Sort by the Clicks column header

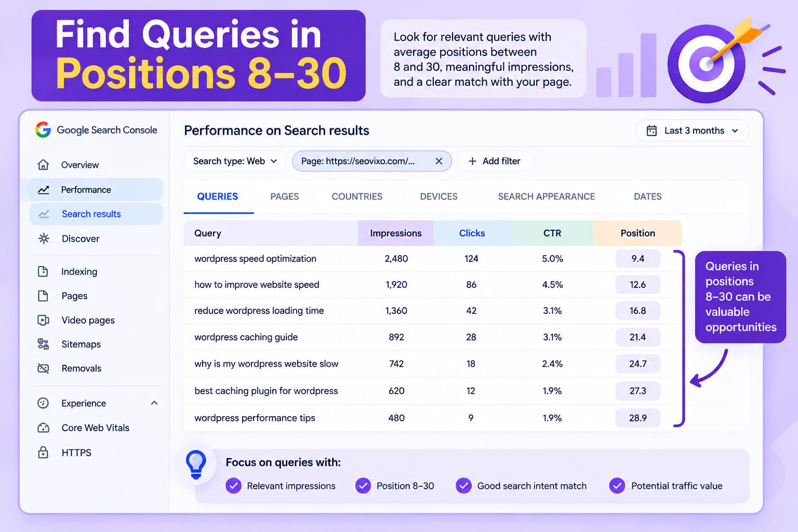point(472,233)
